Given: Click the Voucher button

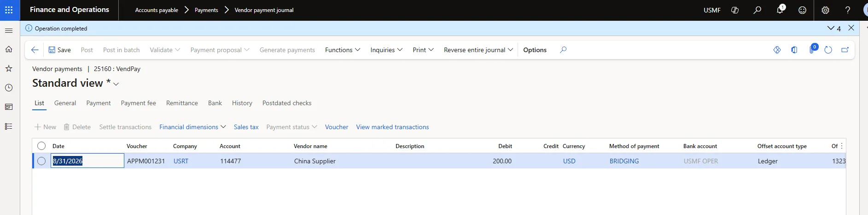Looking at the screenshot, I should point(337,127).
